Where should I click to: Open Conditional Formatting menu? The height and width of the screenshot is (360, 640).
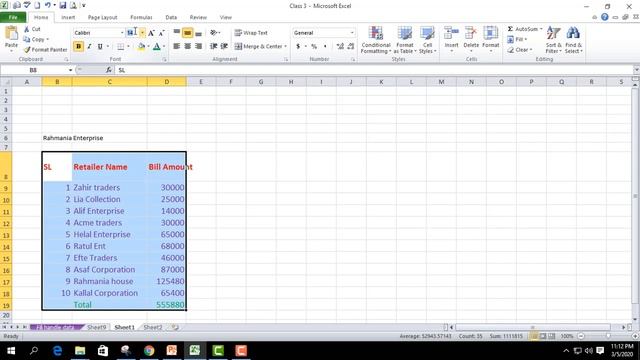pyautogui.click(x=376, y=40)
